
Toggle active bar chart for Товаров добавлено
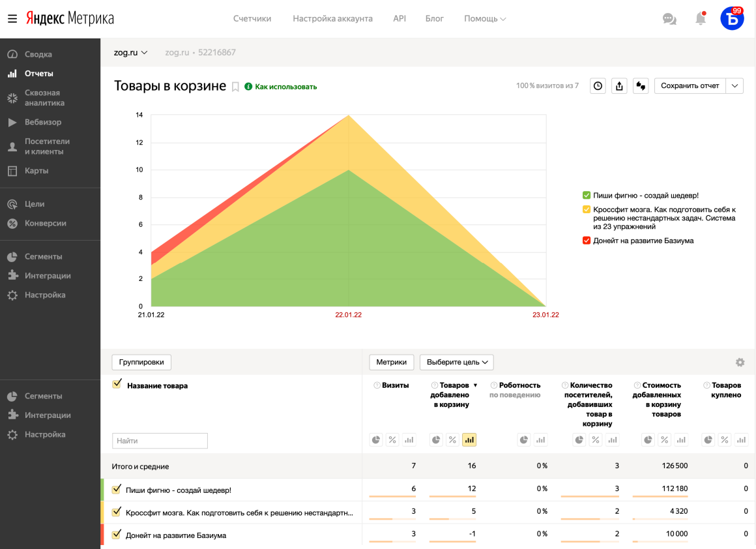click(469, 440)
